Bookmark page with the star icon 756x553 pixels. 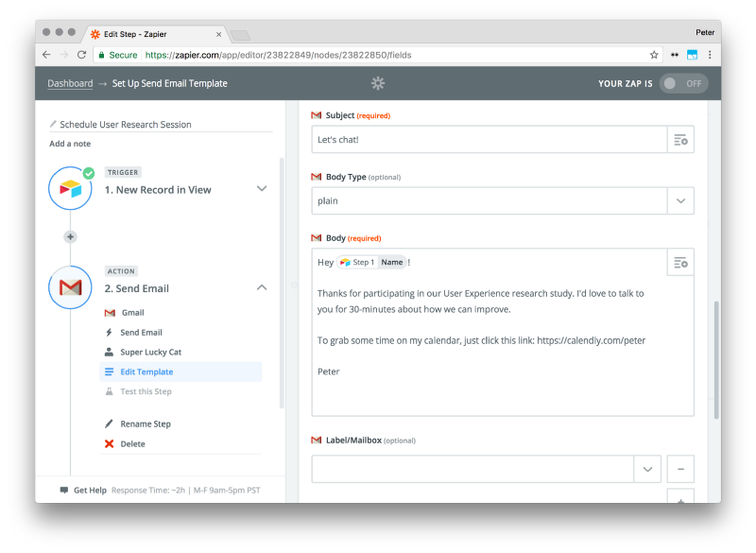pos(654,55)
